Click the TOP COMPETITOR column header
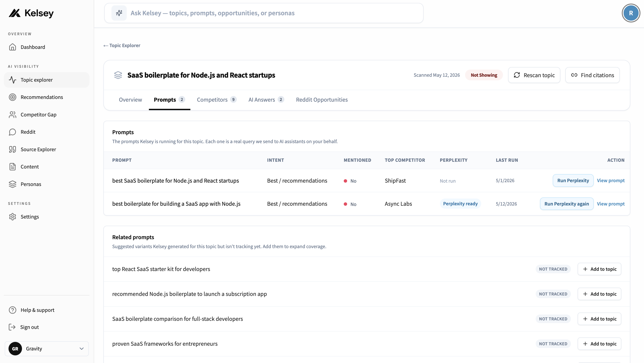The image size is (644, 363). coord(405,160)
